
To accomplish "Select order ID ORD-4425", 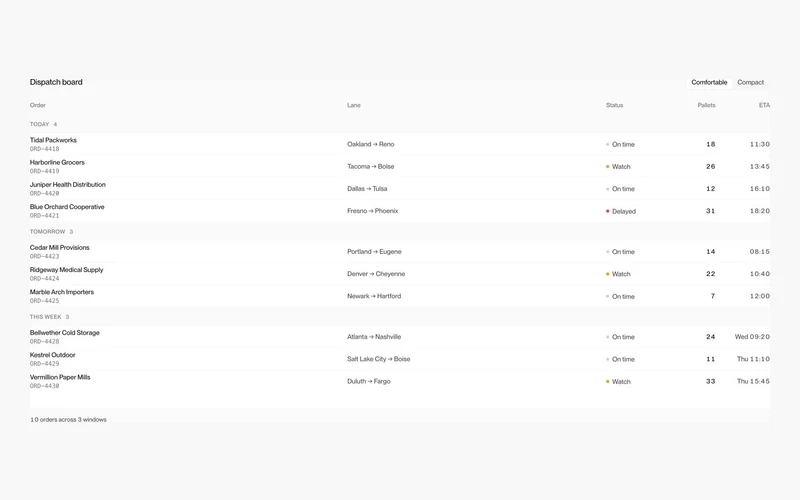I will pyautogui.click(x=44, y=301).
